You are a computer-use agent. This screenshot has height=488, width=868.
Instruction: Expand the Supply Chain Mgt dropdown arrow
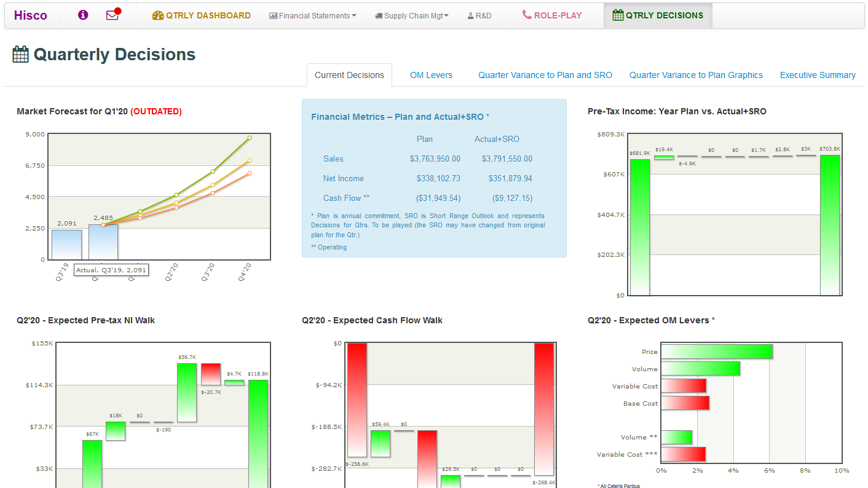coord(446,16)
